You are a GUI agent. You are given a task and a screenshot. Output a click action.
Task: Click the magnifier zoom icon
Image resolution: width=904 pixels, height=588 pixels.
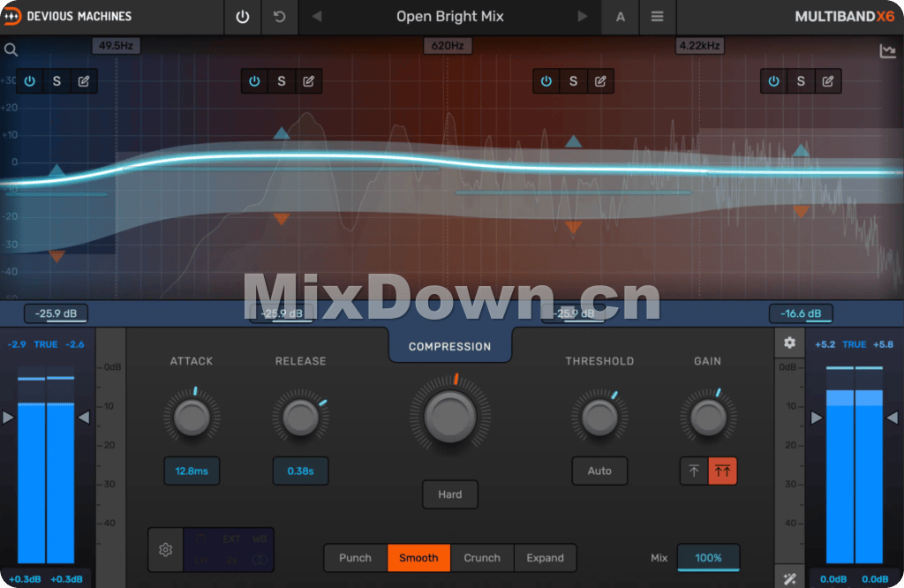coord(11,50)
